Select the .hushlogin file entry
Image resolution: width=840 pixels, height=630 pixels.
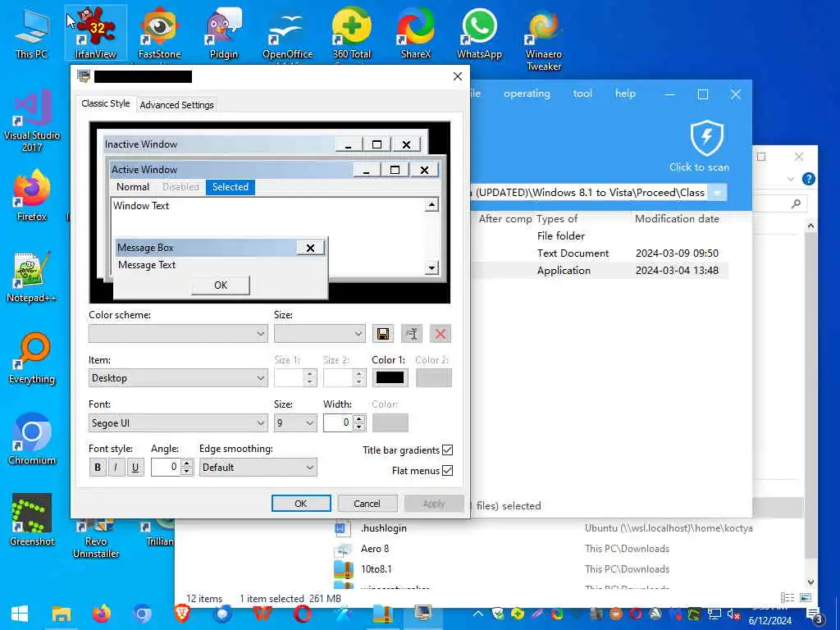coord(384,528)
